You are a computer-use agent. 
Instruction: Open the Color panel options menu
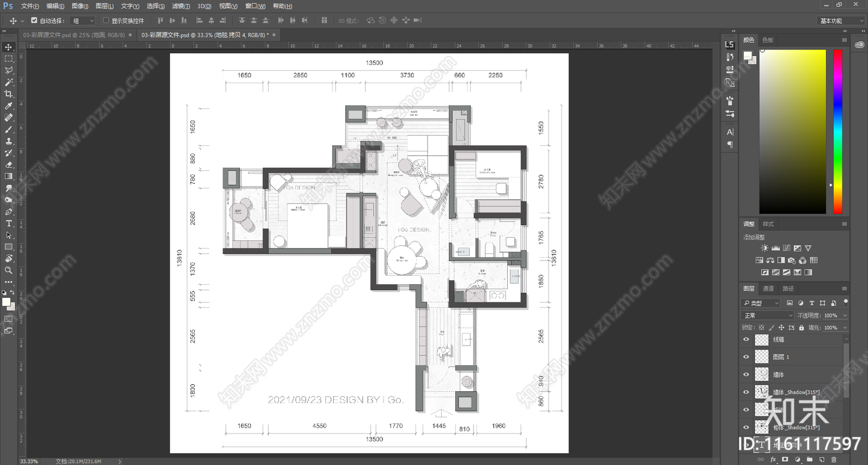(x=844, y=40)
